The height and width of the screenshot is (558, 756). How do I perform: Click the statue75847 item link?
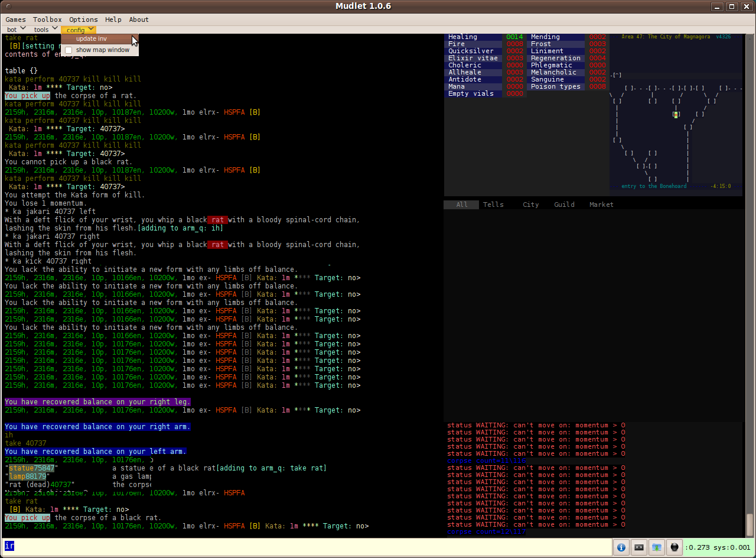coord(31,468)
